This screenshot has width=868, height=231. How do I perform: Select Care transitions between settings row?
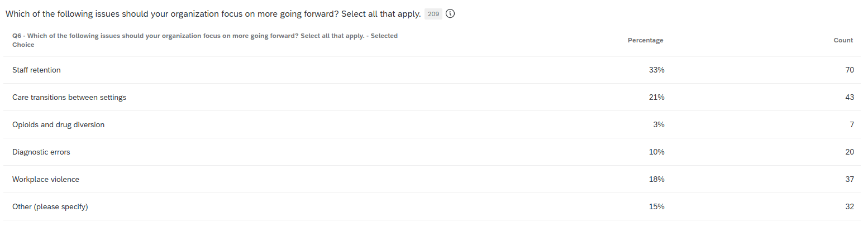[x=434, y=97]
